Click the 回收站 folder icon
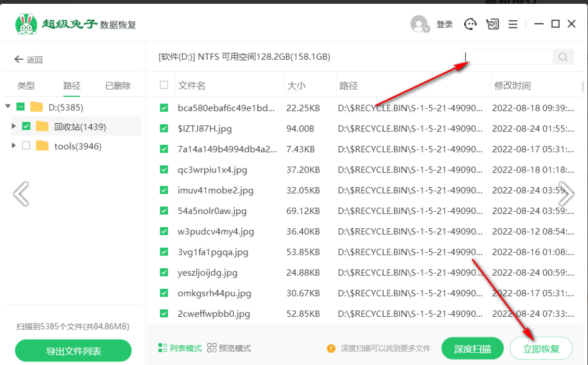The height and width of the screenshot is (365, 588). pyautogui.click(x=42, y=126)
